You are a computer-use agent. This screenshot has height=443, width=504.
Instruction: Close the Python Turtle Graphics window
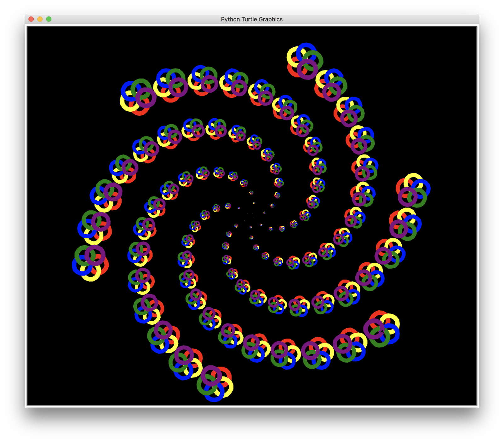pyautogui.click(x=31, y=19)
